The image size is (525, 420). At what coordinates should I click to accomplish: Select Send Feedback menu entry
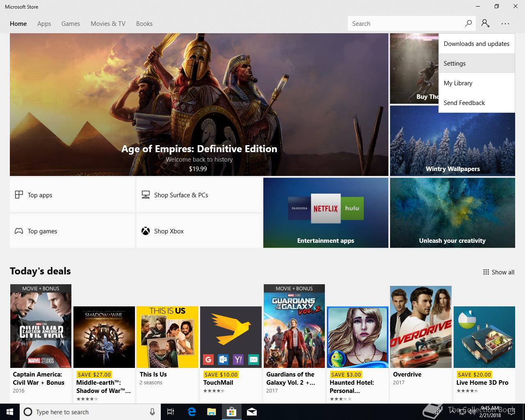tap(477, 103)
